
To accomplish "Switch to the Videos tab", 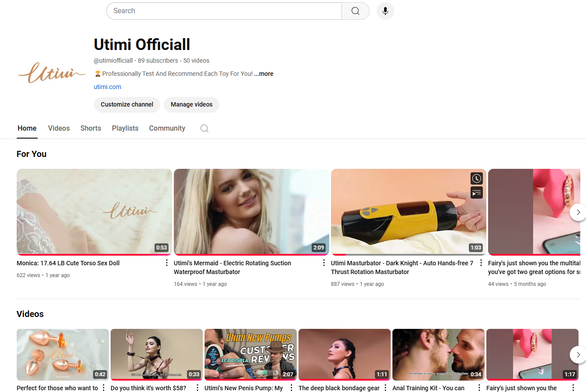I will [59, 128].
